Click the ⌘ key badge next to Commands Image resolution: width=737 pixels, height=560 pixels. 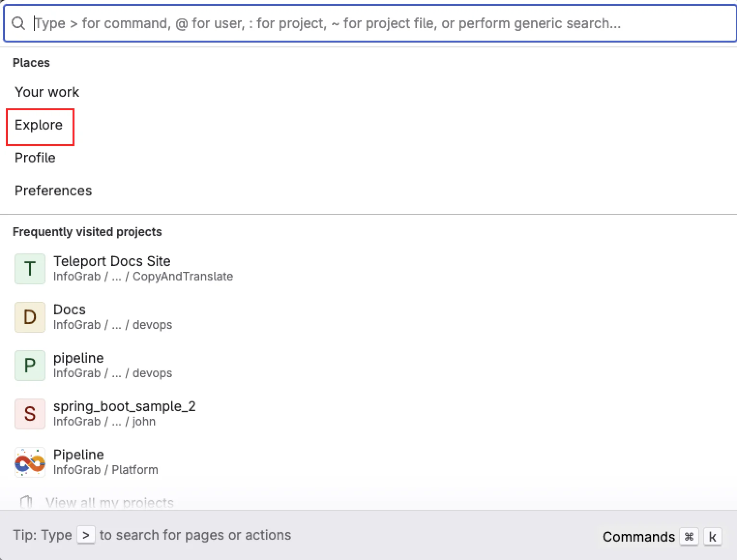[x=689, y=537]
